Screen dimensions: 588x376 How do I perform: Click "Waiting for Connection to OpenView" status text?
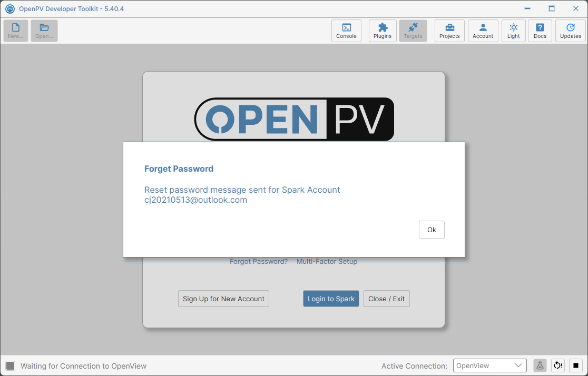(84, 366)
